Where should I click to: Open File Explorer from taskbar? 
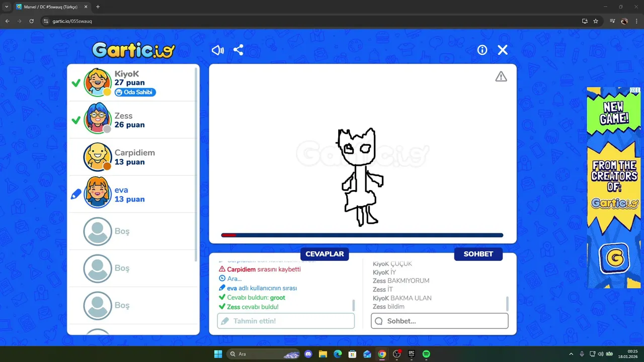pyautogui.click(x=323, y=354)
